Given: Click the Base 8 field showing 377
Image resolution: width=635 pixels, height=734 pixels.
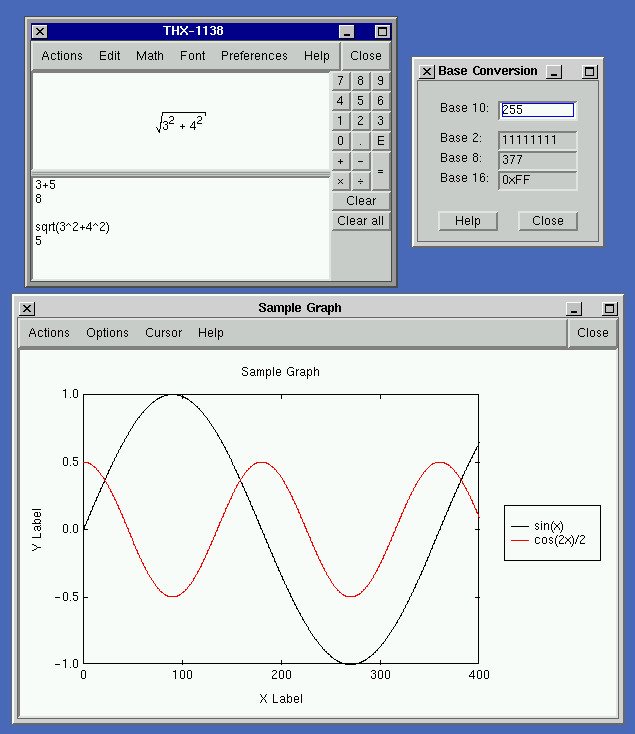Looking at the screenshot, I should click(537, 160).
